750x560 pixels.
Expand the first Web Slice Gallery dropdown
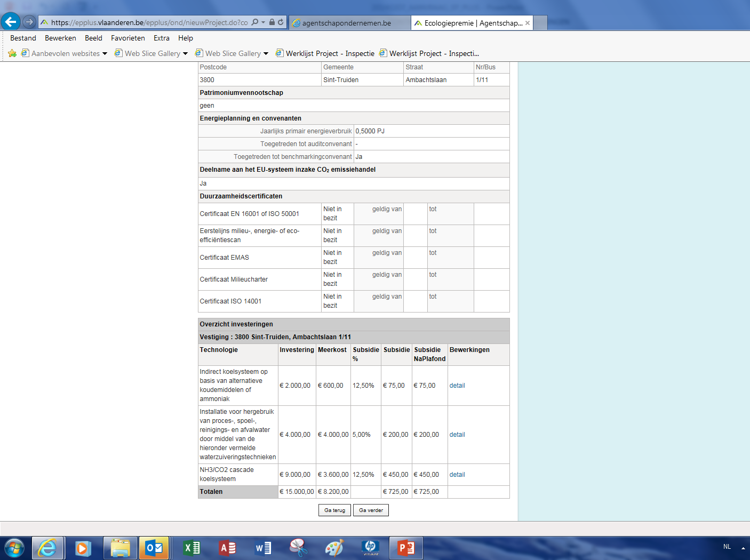pyautogui.click(x=185, y=54)
